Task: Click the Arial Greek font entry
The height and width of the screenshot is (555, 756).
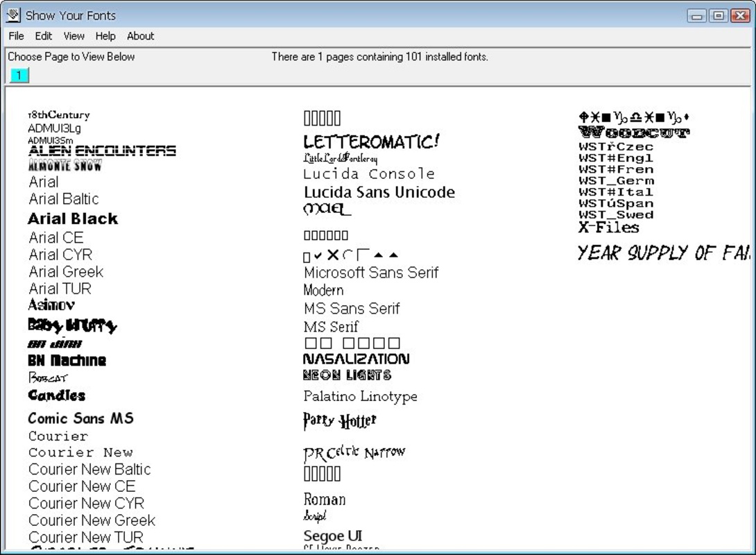Action: point(66,271)
